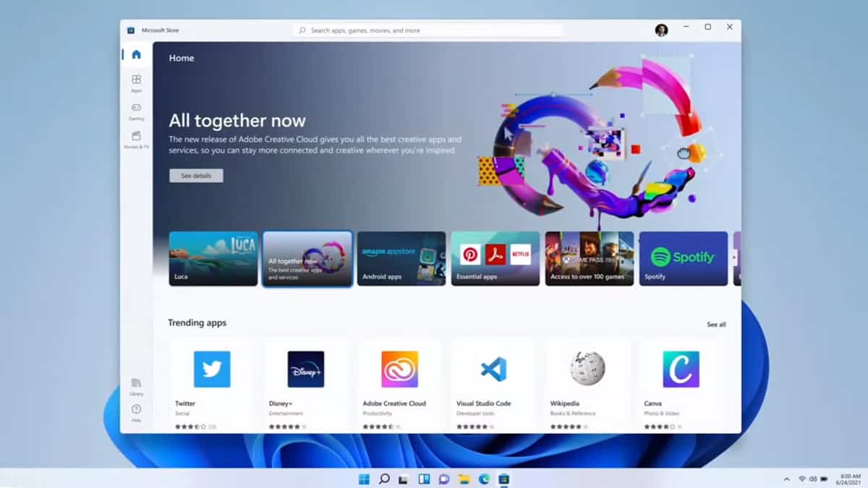Open the Spotify featured card
This screenshot has width=868, height=488.
pyautogui.click(x=684, y=259)
